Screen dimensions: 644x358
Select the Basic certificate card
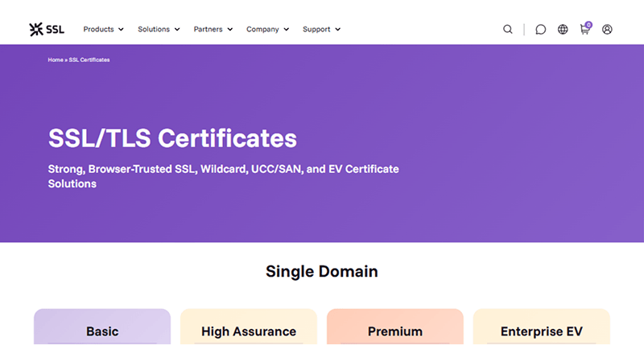102,327
